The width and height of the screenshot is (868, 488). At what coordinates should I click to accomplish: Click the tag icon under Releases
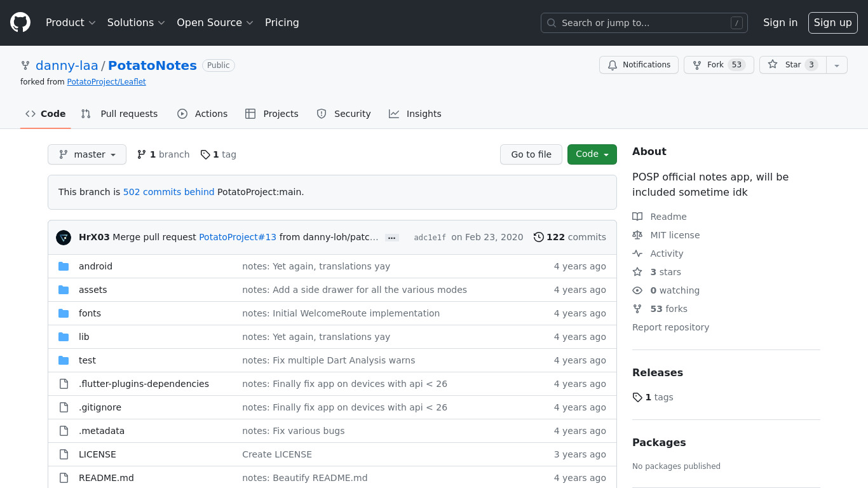pos(637,397)
